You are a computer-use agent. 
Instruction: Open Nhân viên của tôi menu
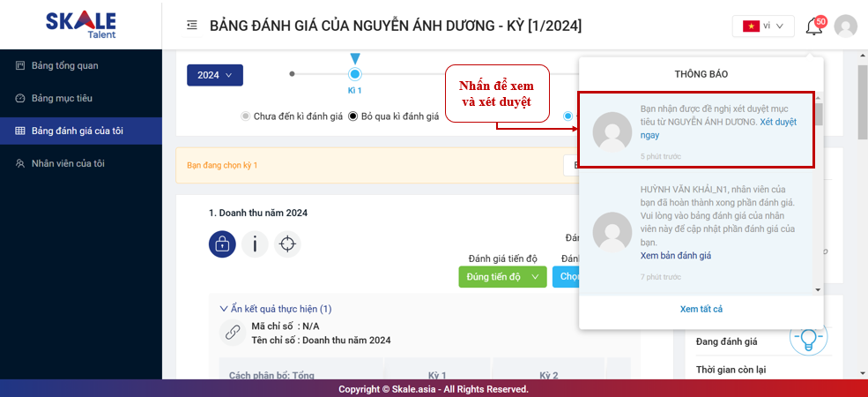click(x=74, y=163)
